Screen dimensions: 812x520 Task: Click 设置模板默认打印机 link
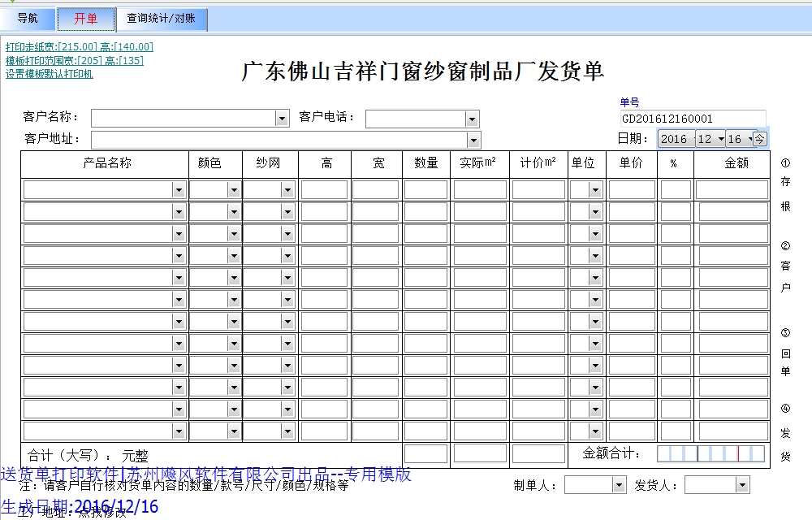tap(50, 74)
